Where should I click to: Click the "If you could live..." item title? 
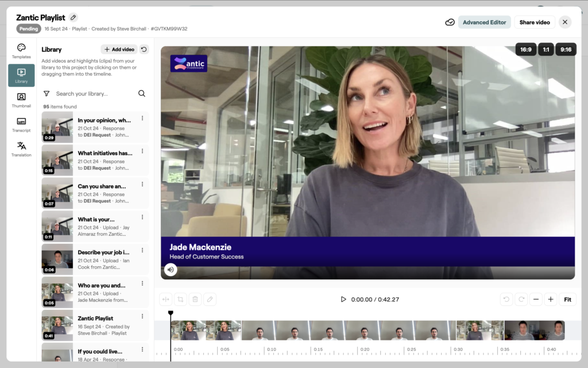[x=100, y=351]
